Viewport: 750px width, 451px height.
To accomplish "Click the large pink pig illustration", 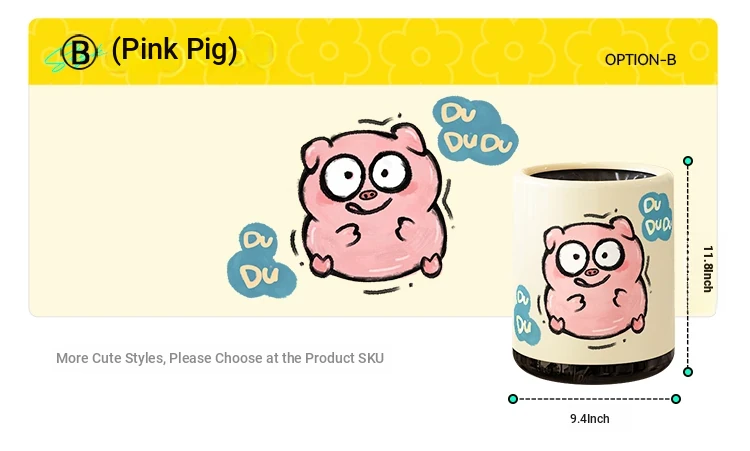I will [372, 202].
